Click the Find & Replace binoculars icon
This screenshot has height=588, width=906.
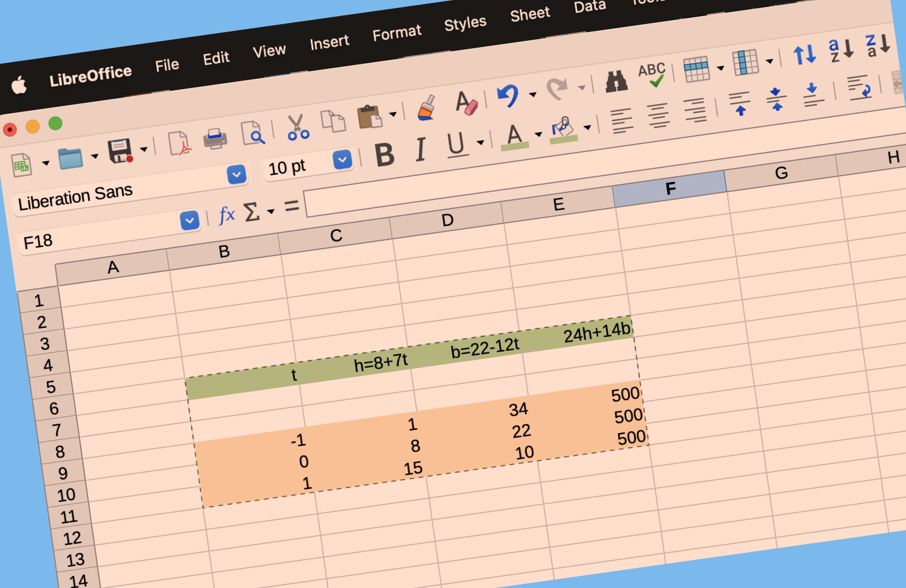(x=616, y=82)
